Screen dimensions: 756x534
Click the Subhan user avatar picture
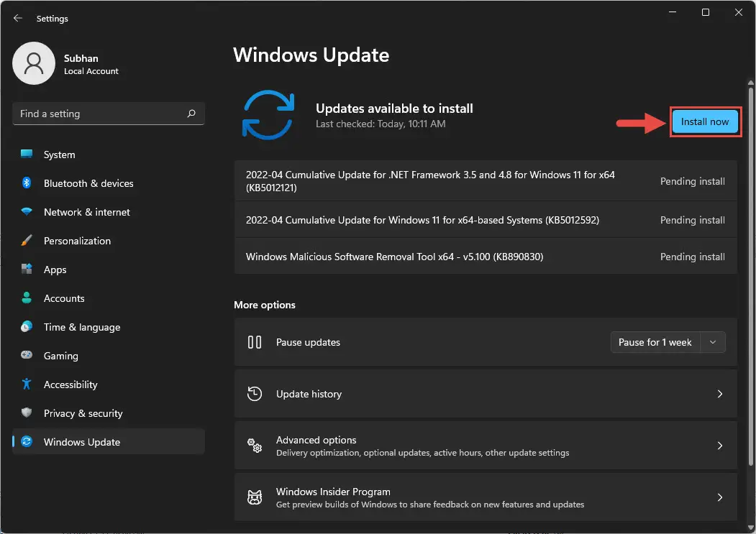point(34,63)
